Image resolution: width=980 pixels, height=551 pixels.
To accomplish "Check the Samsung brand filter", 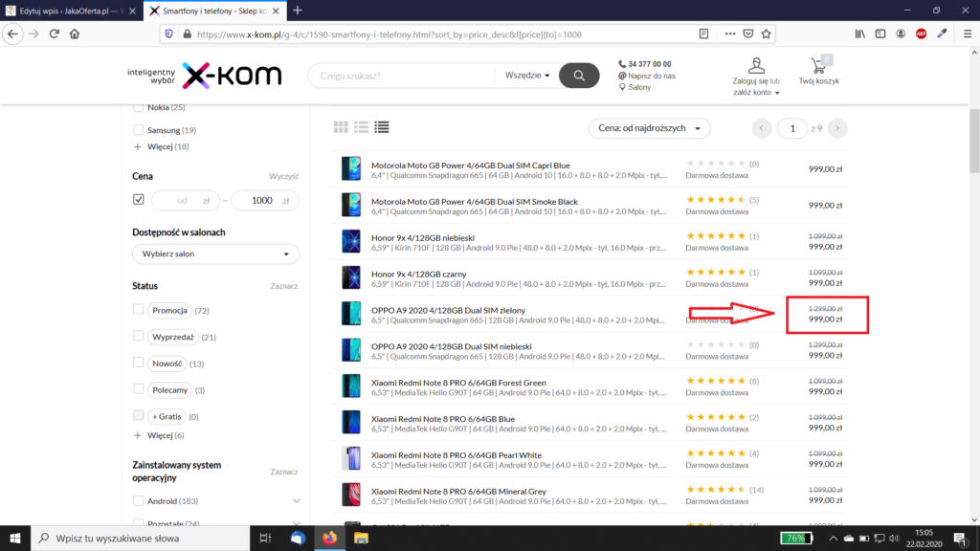I will (138, 130).
